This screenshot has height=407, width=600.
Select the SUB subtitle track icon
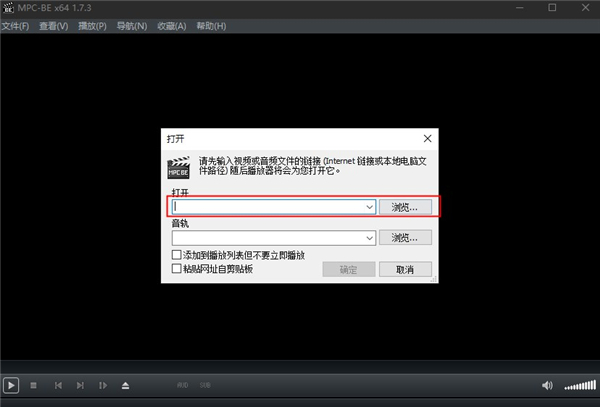205,385
